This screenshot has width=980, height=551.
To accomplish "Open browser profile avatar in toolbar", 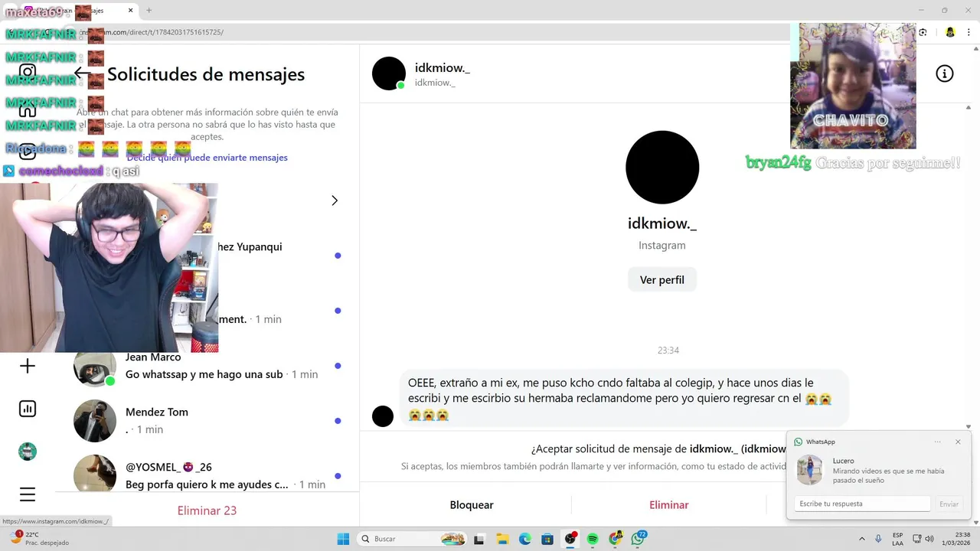I will click(950, 32).
